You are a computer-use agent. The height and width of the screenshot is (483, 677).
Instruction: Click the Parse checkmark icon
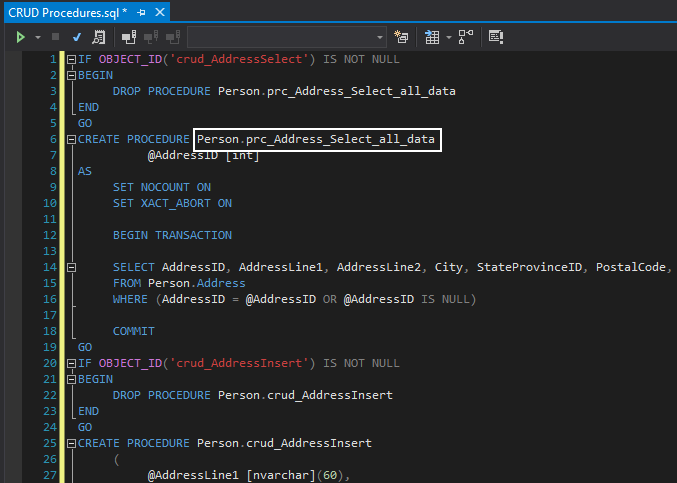tap(77, 37)
